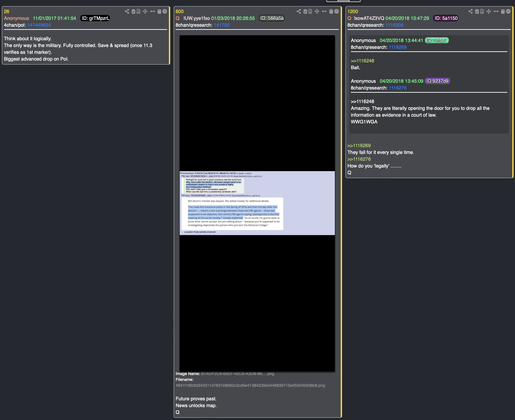Click the timestamp 04/20/2018 13:47:29
Viewport: 515px width, 420px height.
tap(407, 18)
